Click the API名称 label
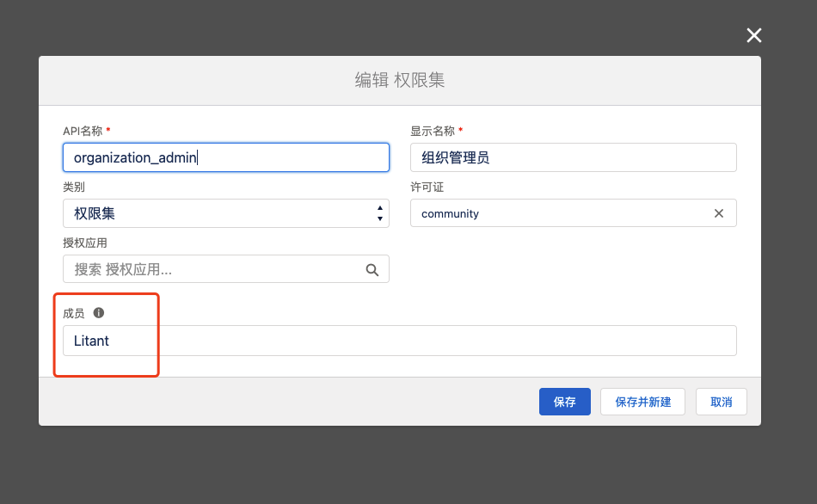Viewport: 817px width, 504px height. coord(83,131)
